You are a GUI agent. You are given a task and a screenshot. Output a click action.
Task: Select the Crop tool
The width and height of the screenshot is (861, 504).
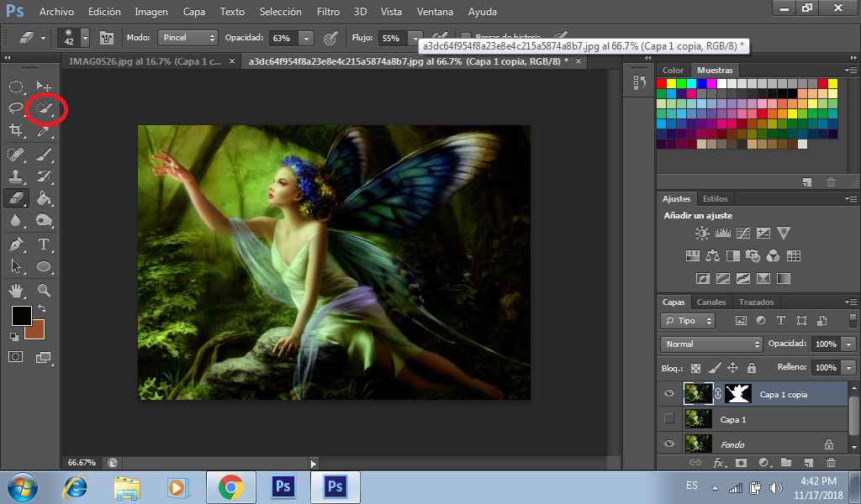tap(16, 130)
